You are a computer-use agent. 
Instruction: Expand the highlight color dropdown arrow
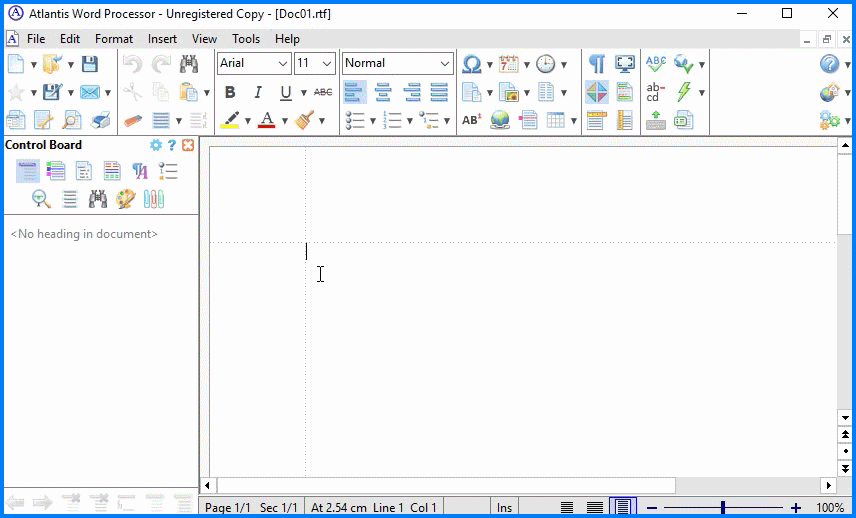(247, 121)
